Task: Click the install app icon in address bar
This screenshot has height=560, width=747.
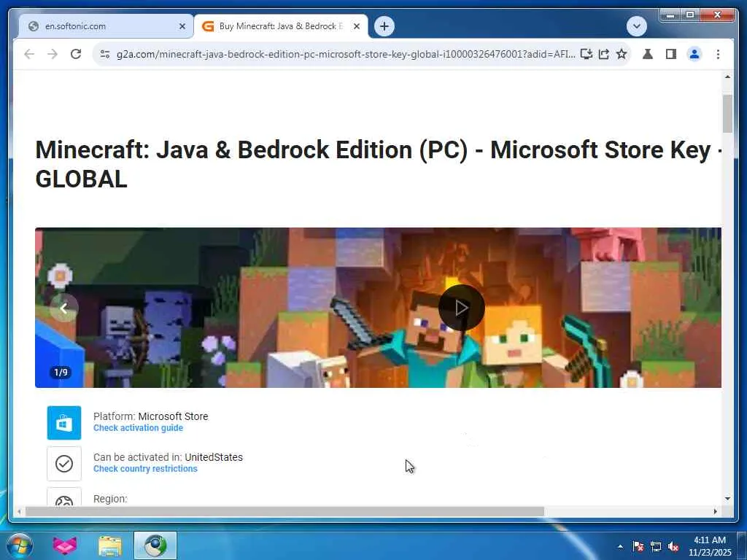Action: pos(587,54)
